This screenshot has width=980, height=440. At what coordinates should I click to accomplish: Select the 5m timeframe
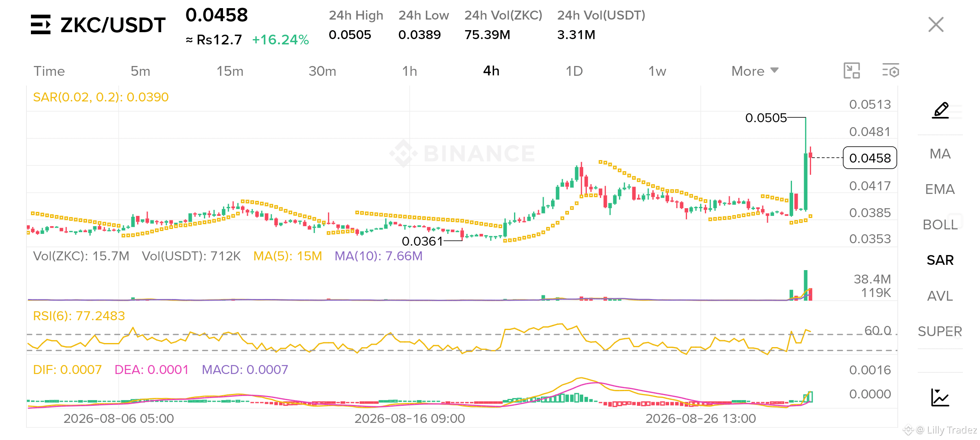(140, 71)
